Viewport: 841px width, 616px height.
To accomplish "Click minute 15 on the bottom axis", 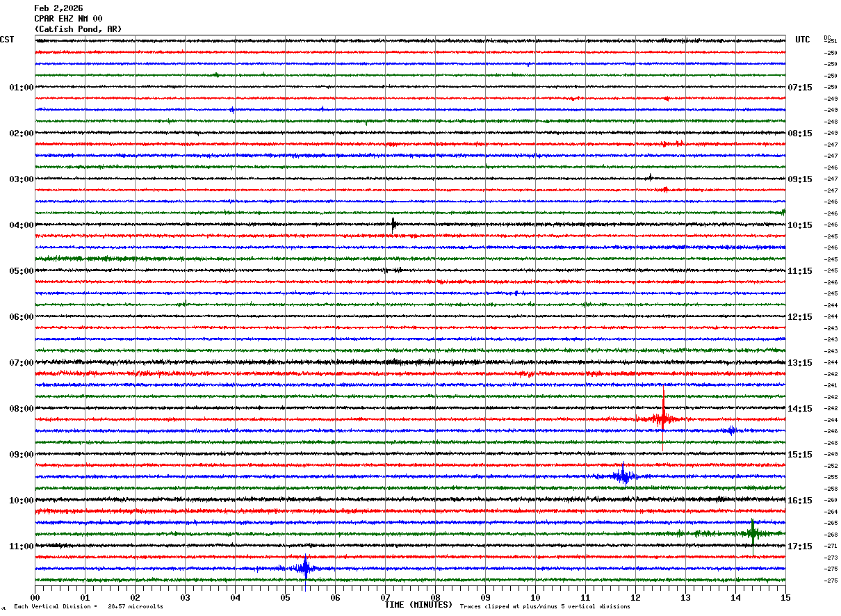I will click(x=785, y=597).
